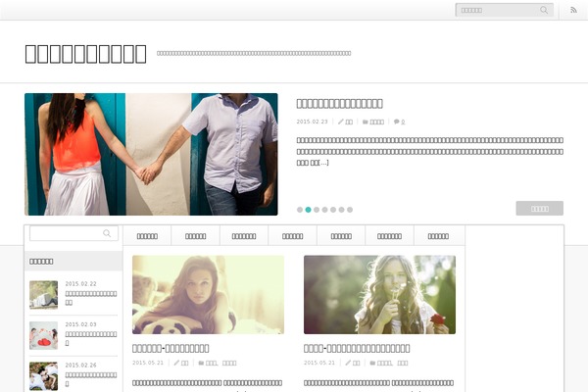This screenshot has width=588, height=392.
Task: Open the sidebar post title under 2015.02.26
Action: pos(91,379)
